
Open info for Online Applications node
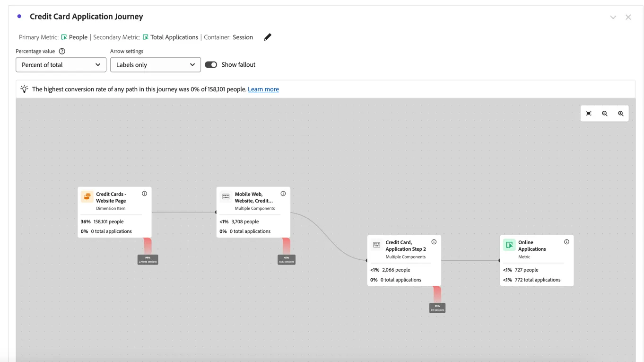(x=566, y=242)
